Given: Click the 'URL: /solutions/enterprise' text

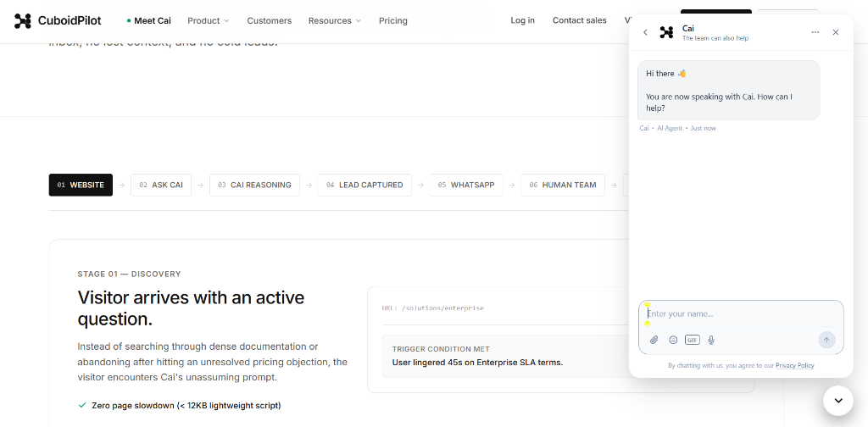Looking at the screenshot, I should tap(432, 308).
